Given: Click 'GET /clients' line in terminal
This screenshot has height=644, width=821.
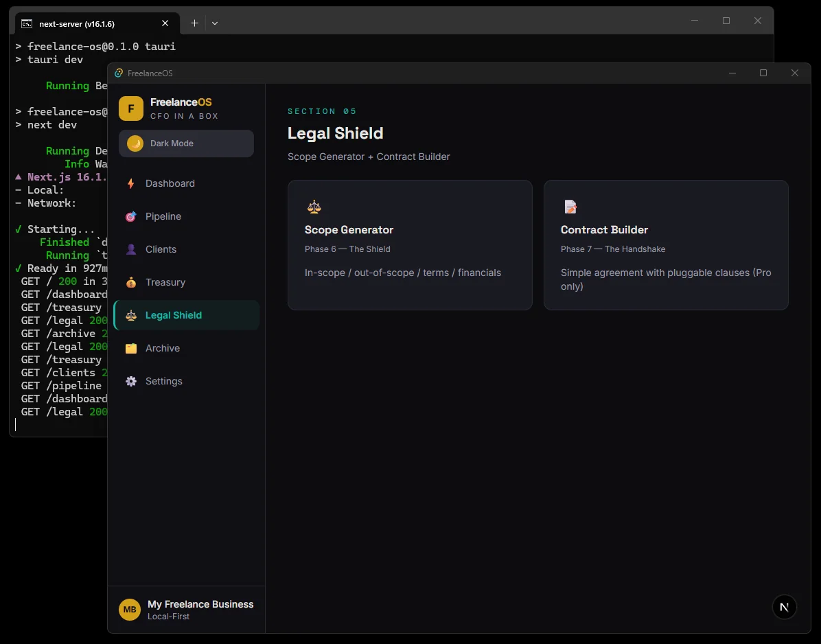Looking at the screenshot, I should (x=64, y=373).
